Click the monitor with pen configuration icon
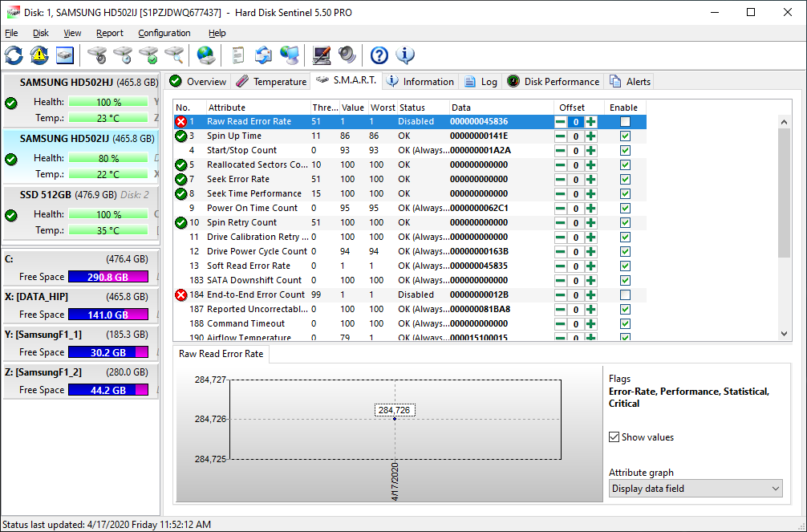The width and height of the screenshot is (807, 532). pos(322,55)
